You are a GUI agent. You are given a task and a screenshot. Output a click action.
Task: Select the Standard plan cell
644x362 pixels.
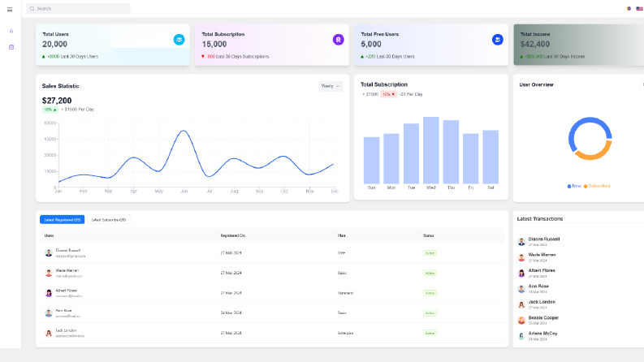pyautogui.click(x=345, y=293)
